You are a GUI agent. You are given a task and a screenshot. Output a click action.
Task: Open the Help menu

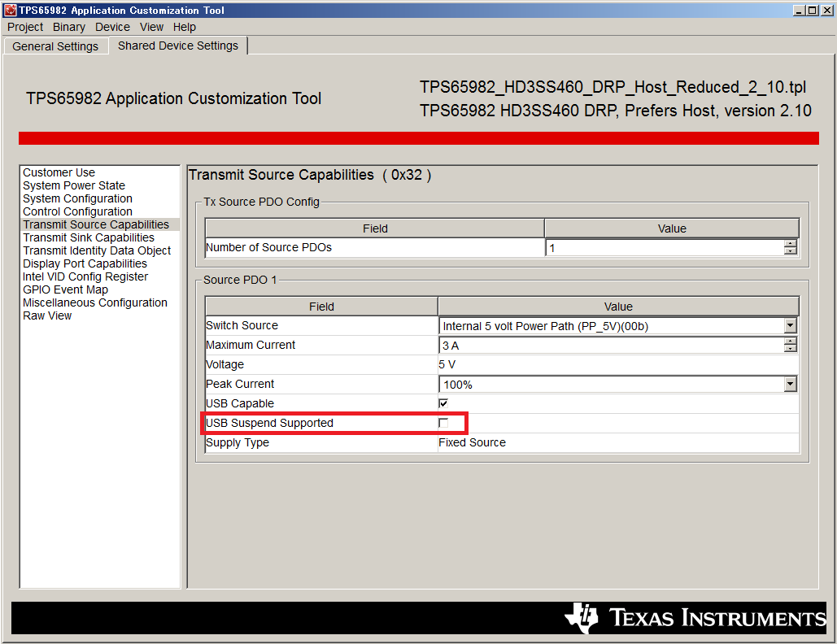pos(184,27)
